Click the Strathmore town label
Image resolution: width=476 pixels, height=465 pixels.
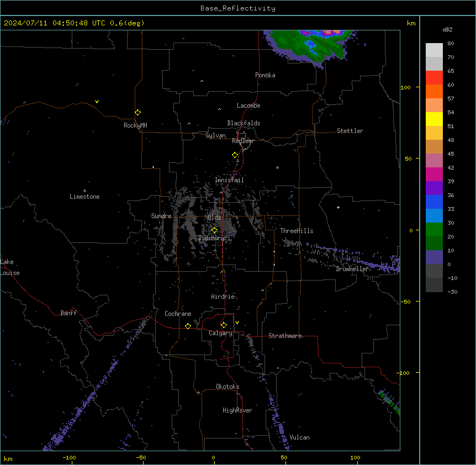285,336
